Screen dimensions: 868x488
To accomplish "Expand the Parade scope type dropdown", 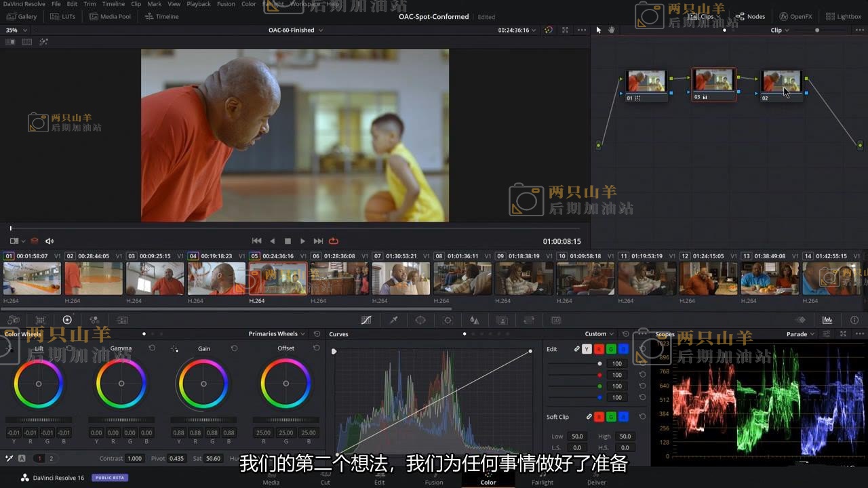I will (800, 334).
